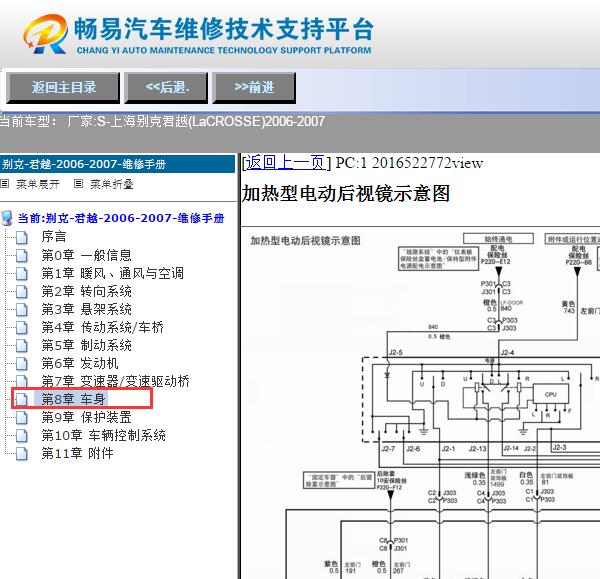Screen dimensions: 600x579
Task: Select 第8章 车身 chapter
Action: coord(73,399)
